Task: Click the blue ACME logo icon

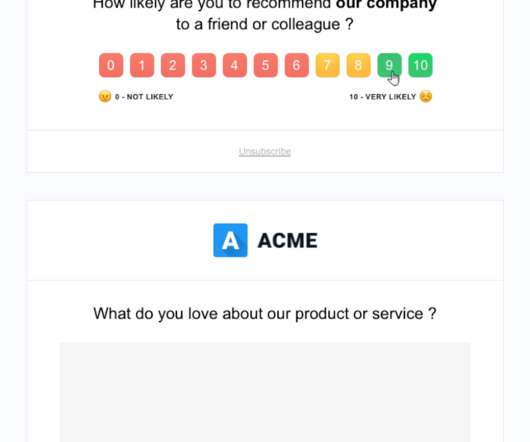Action: coord(231,240)
